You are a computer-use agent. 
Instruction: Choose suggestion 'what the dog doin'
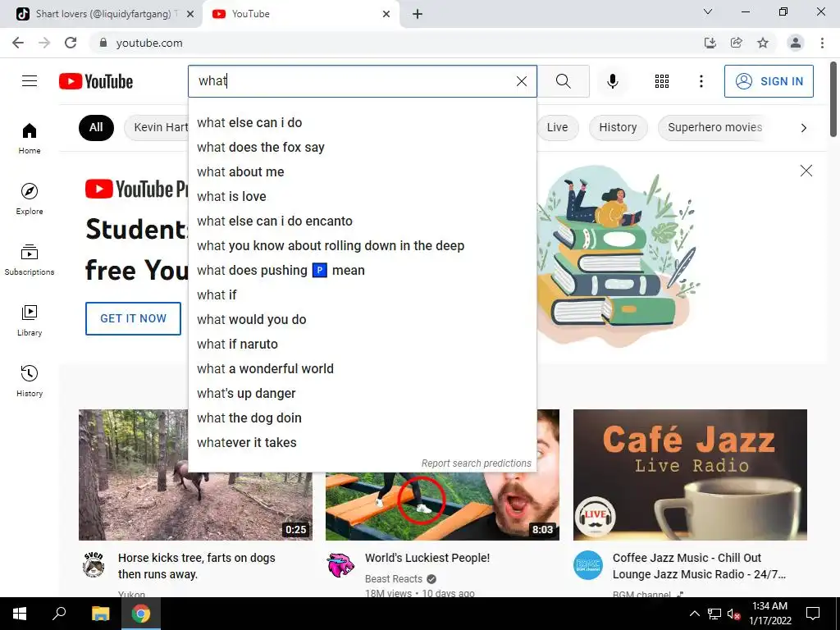tap(362, 418)
